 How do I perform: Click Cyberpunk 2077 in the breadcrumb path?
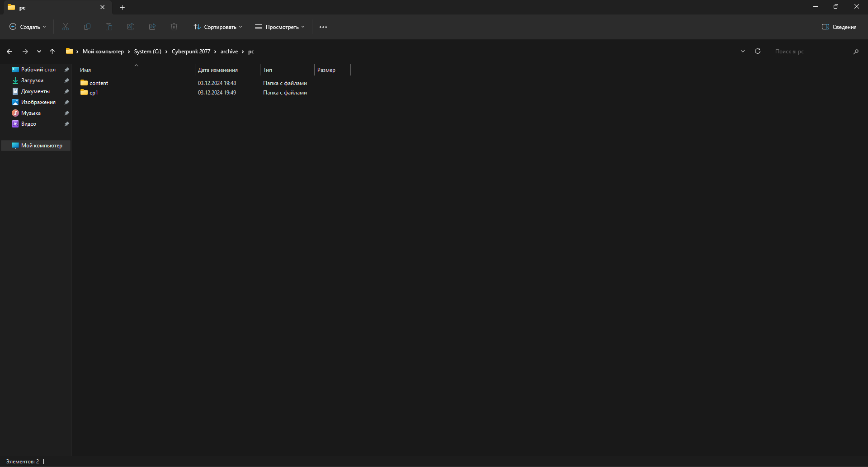coord(191,52)
